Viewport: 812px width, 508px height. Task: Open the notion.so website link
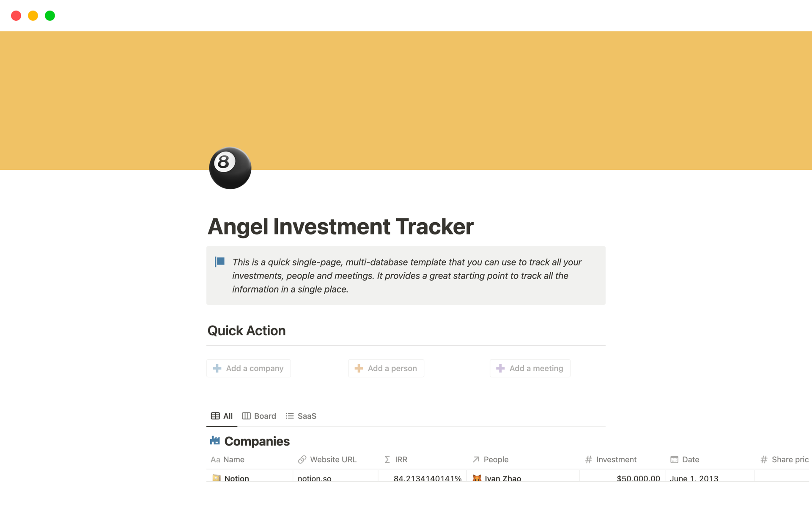coord(314,478)
